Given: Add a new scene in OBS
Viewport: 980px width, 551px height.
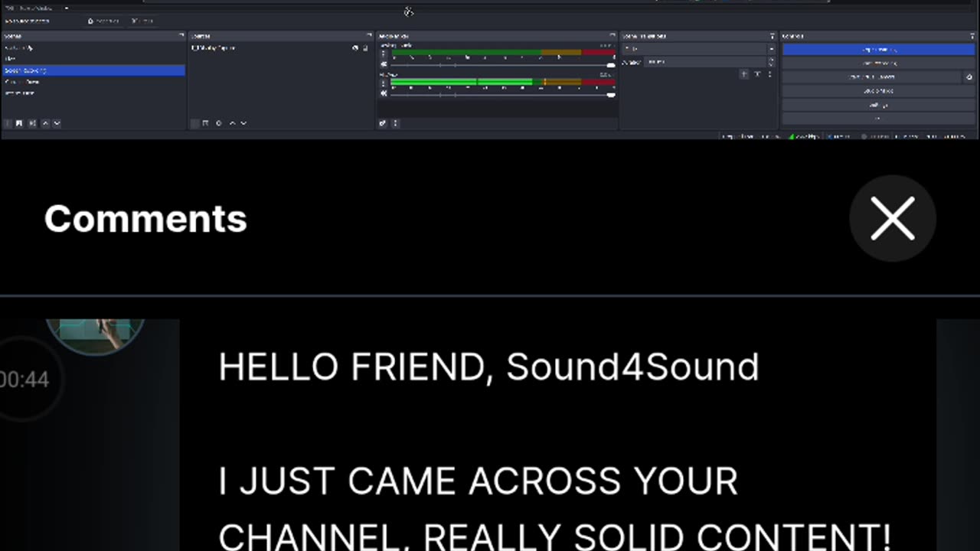Looking at the screenshot, I should (x=8, y=123).
